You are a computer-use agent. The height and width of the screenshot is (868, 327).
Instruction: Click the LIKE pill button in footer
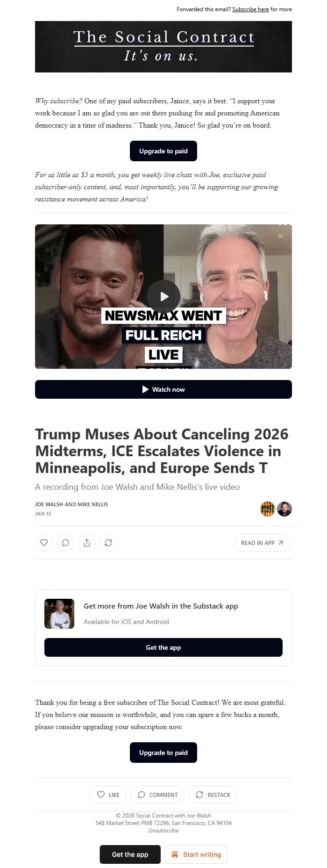pyautogui.click(x=108, y=795)
